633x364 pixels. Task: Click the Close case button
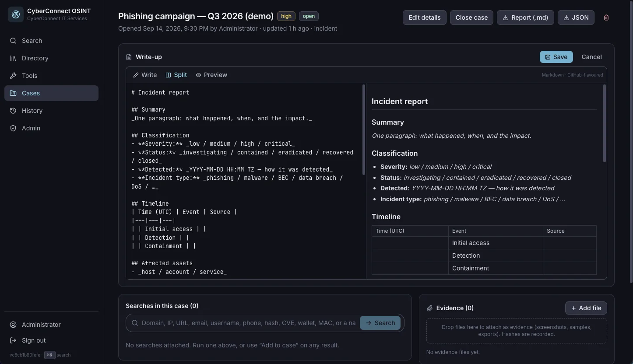click(x=471, y=17)
